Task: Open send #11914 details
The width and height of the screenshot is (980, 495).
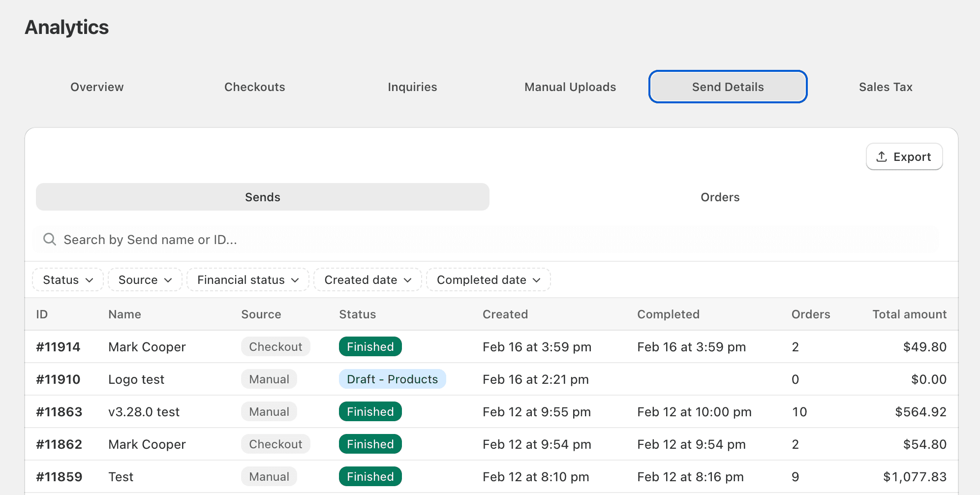Action: click(x=59, y=346)
